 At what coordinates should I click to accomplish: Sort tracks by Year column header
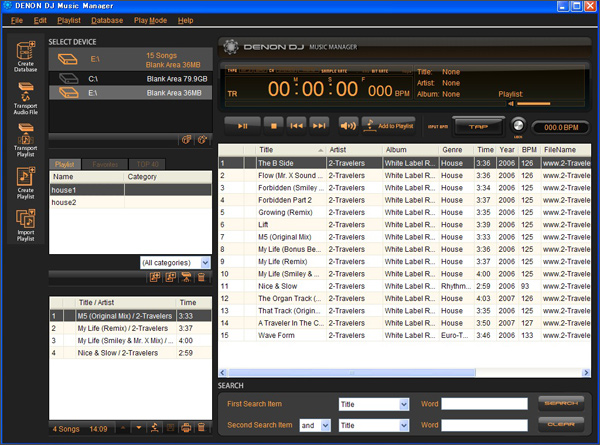point(507,150)
